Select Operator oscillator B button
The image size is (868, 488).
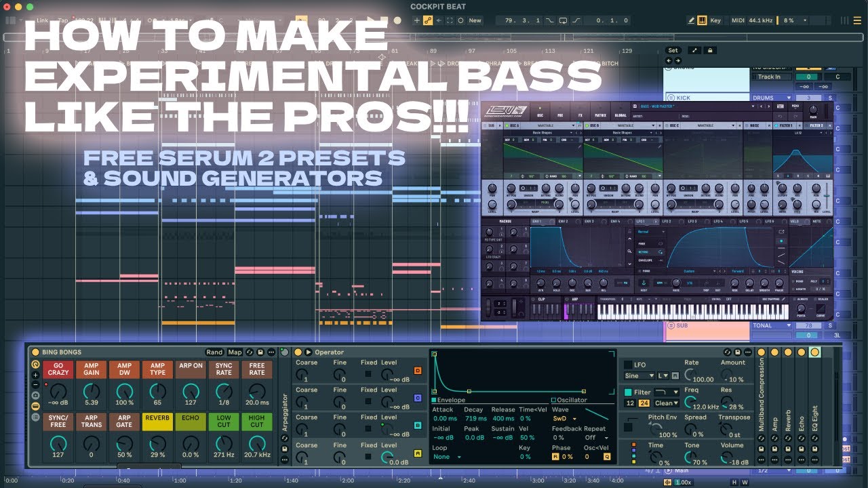[x=418, y=426]
